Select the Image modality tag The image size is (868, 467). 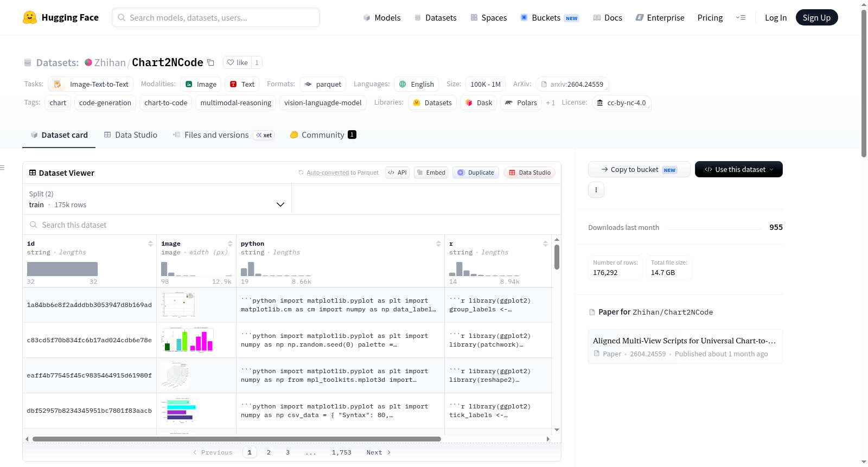click(x=201, y=84)
